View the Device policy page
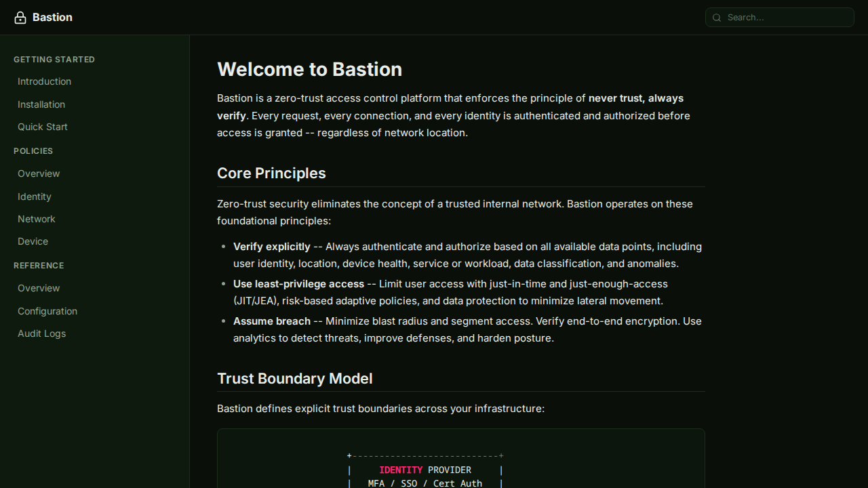Image resolution: width=868 pixels, height=488 pixels. (x=33, y=241)
